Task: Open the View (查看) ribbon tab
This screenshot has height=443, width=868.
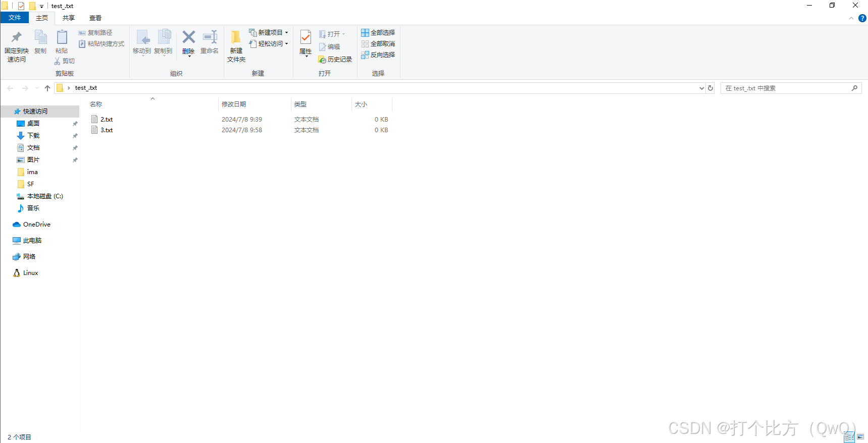Action: pos(95,18)
